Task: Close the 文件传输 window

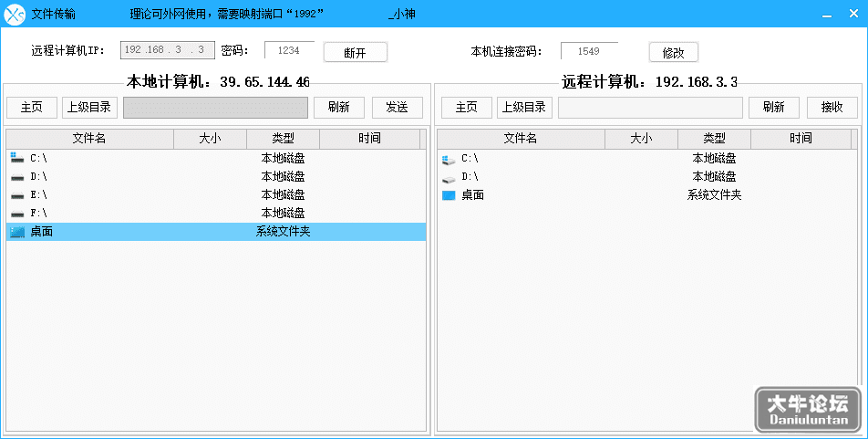Action: pos(854,14)
